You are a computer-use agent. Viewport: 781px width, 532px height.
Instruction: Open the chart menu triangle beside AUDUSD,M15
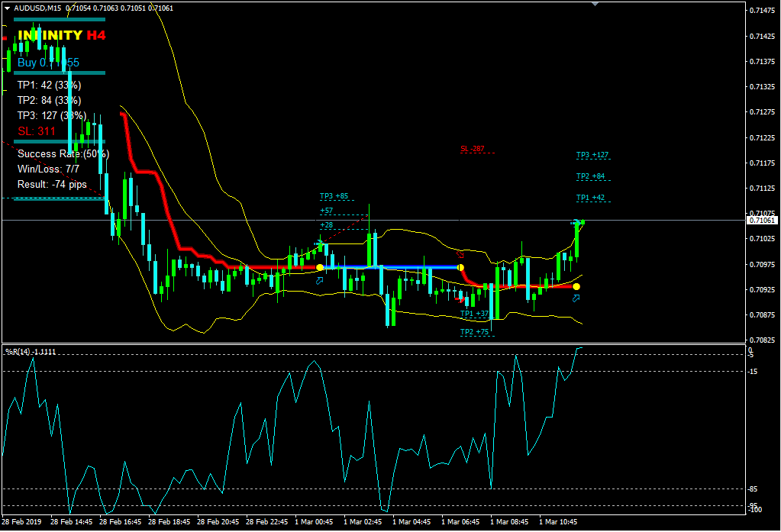tap(7, 8)
